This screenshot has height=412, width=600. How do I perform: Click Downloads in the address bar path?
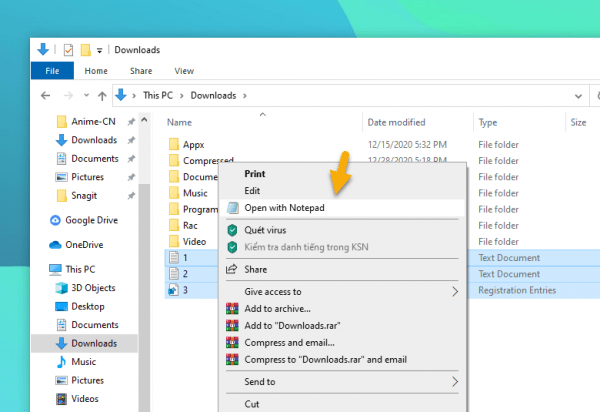click(x=213, y=95)
